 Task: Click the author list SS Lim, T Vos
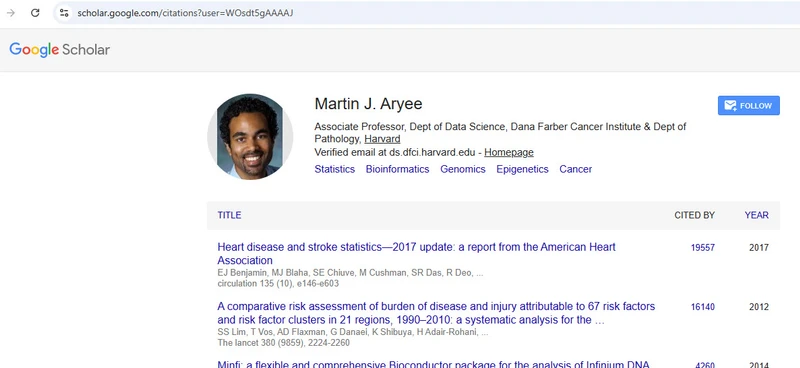click(x=353, y=332)
